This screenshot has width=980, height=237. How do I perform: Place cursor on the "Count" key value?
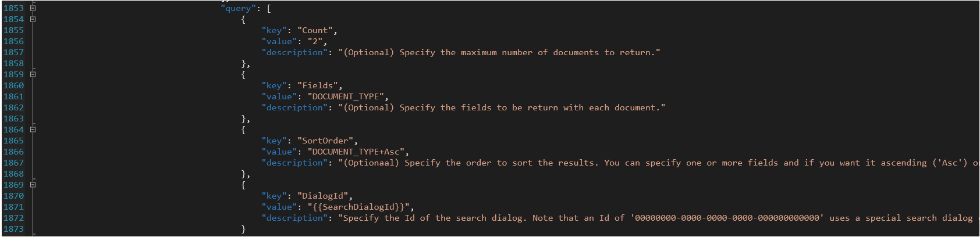point(315,30)
